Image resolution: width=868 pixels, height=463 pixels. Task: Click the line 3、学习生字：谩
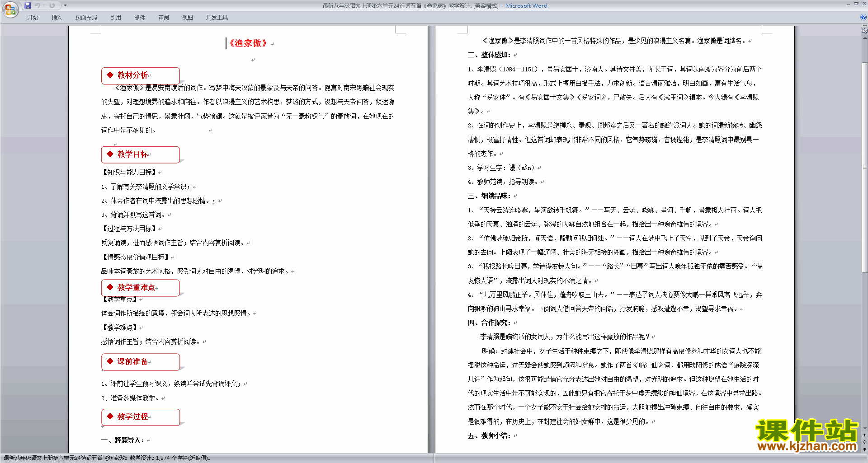click(502, 168)
